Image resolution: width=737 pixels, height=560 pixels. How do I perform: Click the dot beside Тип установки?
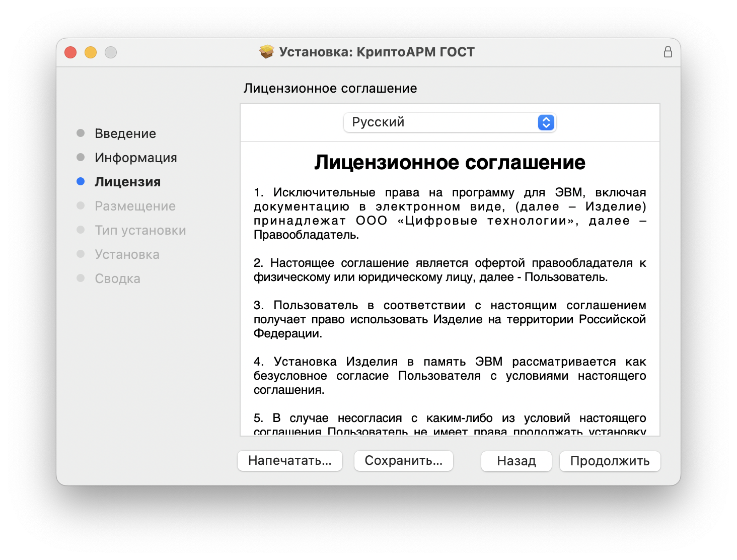click(81, 230)
